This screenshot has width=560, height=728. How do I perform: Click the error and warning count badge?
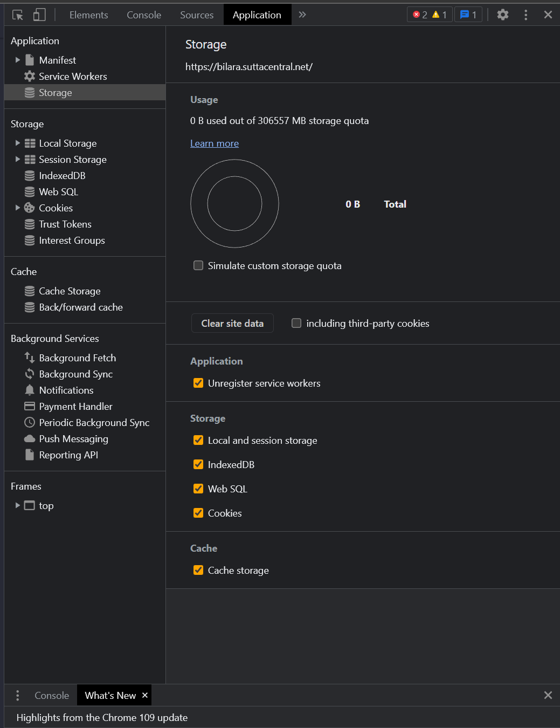(x=430, y=15)
